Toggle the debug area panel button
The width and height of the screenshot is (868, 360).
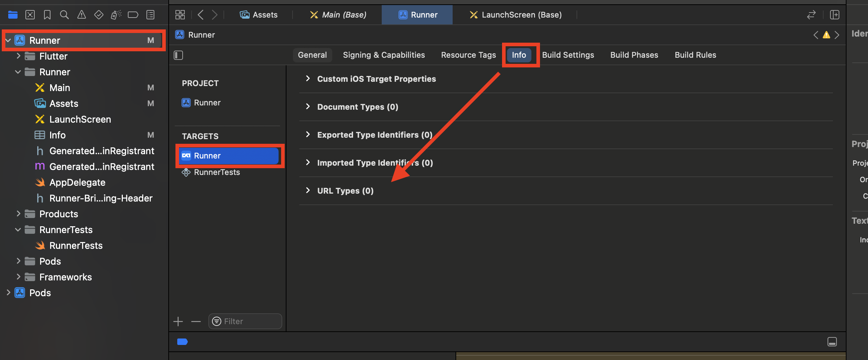[x=832, y=342]
